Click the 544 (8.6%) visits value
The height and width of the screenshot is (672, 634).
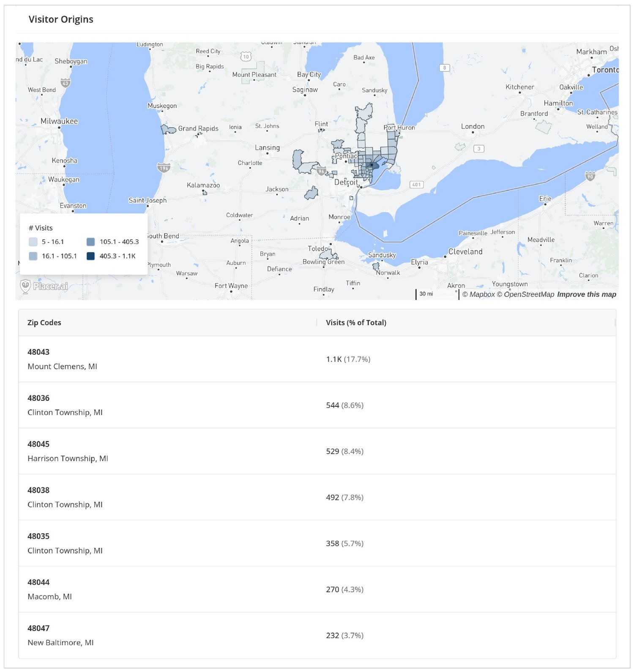(345, 405)
